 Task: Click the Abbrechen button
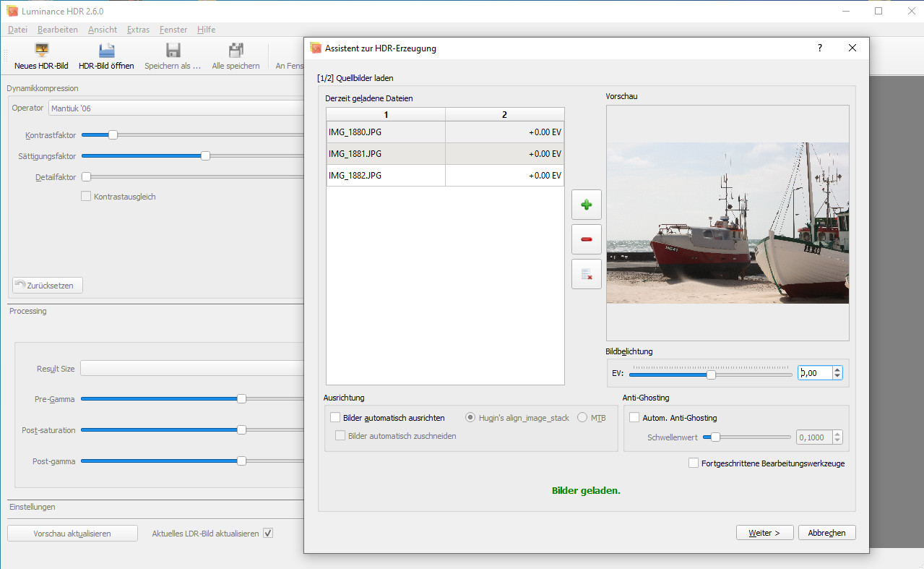[x=826, y=533]
